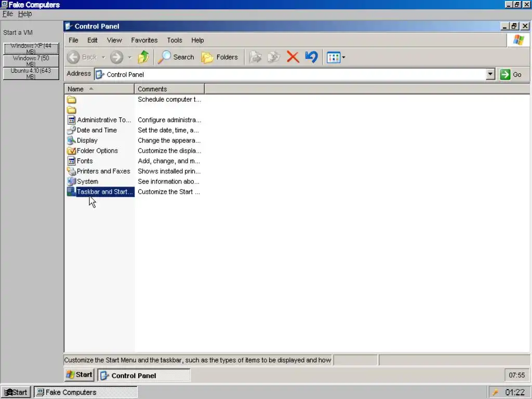Click the host tray notification icon

point(495,393)
